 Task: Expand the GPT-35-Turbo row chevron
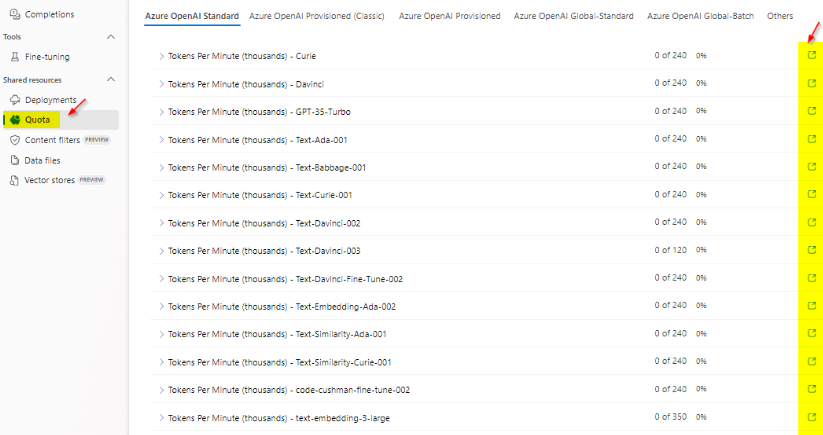(161, 112)
